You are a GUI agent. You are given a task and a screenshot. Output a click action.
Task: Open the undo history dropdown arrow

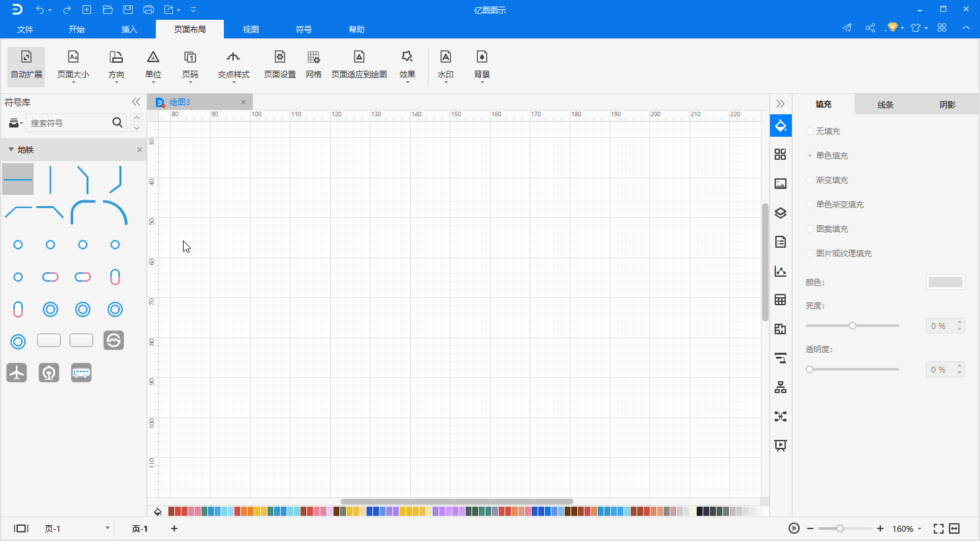[50, 10]
